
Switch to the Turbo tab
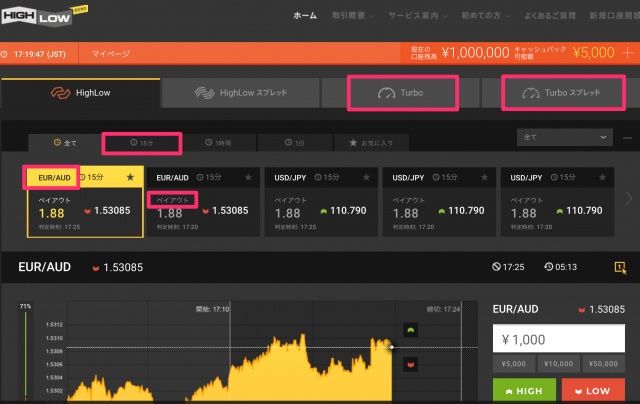[402, 93]
